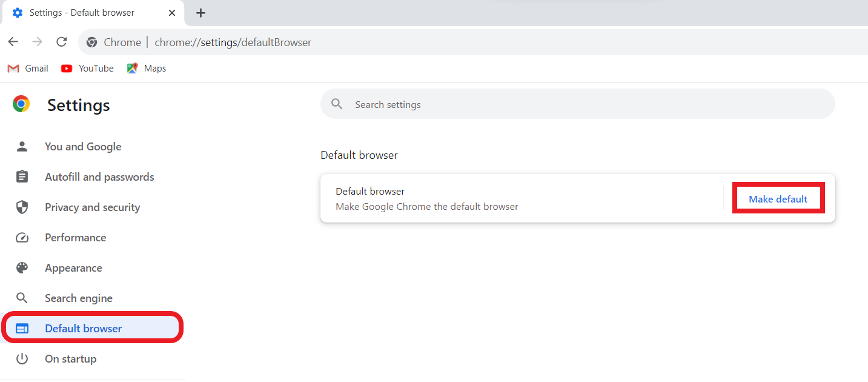The height and width of the screenshot is (382, 868).
Task: Open the On startup section
Action: pyautogui.click(x=70, y=359)
